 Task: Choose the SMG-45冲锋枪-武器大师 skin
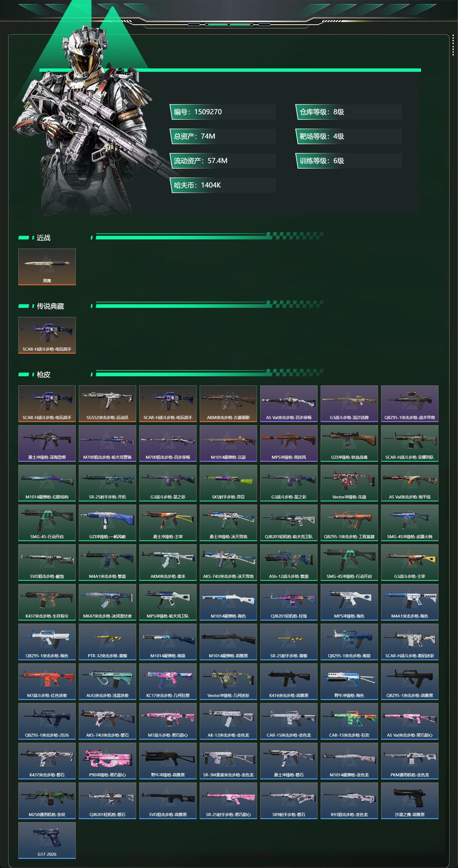click(409, 523)
